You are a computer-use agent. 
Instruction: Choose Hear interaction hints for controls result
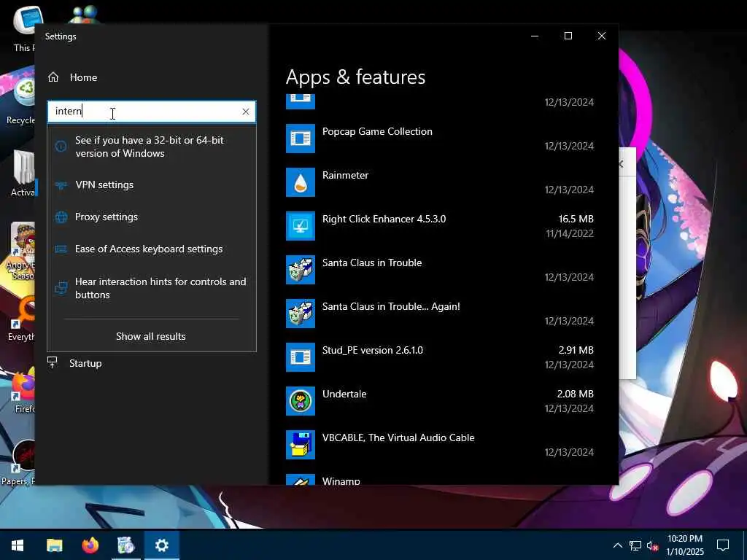coord(152,288)
